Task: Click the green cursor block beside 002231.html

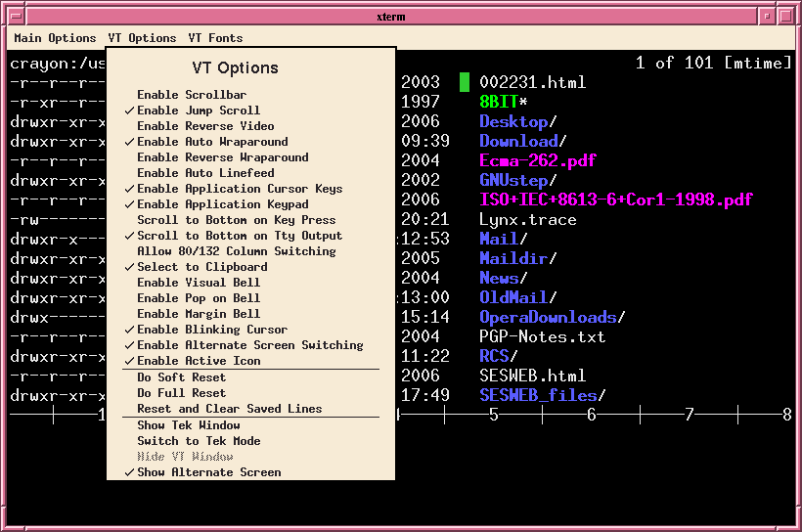Action: (x=465, y=82)
